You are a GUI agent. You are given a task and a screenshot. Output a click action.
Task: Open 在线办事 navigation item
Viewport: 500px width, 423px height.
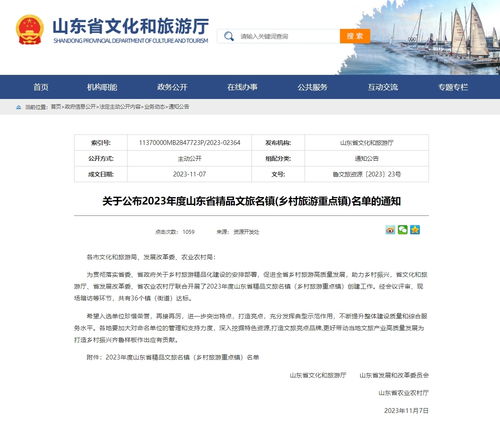tap(242, 87)
